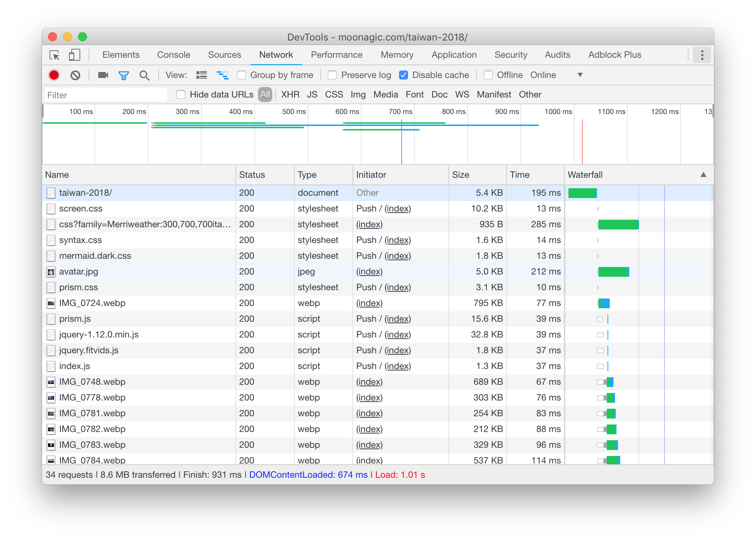Open network search with the magnifier icon
The image size is (756, 540).
tap(144, 75)
